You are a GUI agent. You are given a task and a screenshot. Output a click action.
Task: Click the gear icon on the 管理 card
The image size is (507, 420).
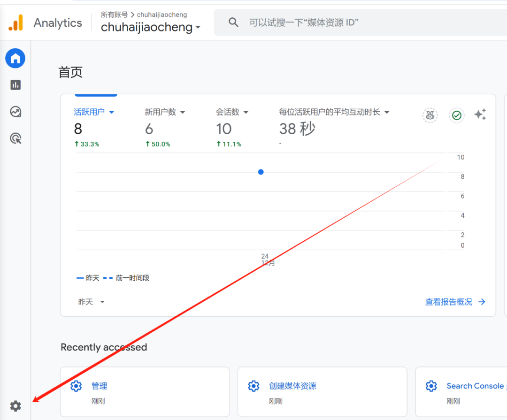[x=76, y=386]
